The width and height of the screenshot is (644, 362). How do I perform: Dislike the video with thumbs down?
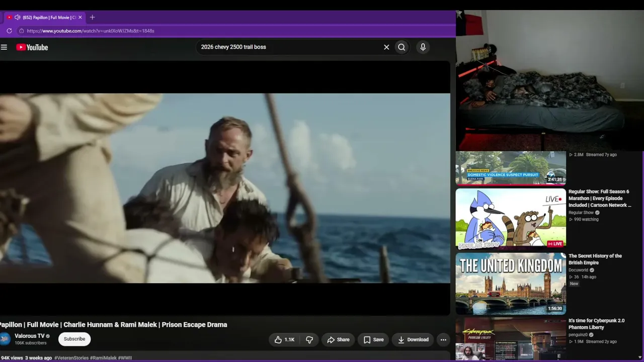pos(309,340)
